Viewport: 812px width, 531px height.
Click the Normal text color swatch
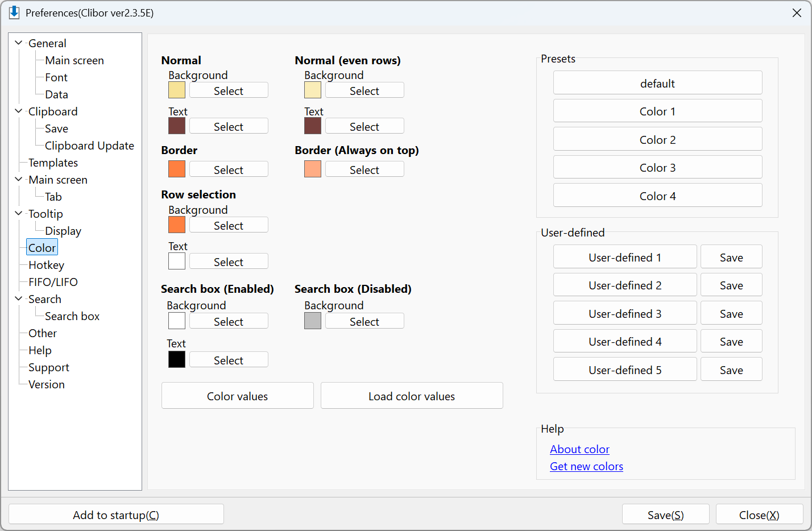click(x=177, y=126)
